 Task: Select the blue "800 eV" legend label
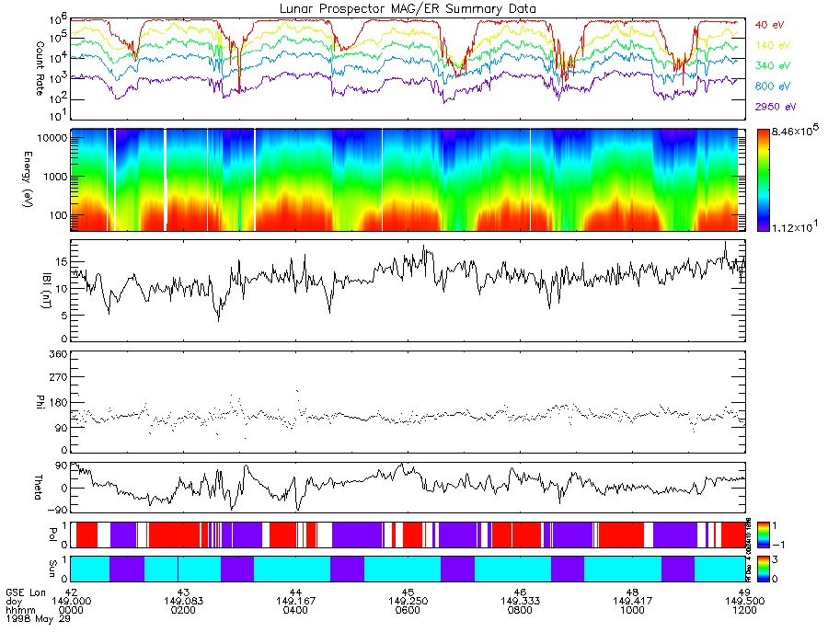773,86
